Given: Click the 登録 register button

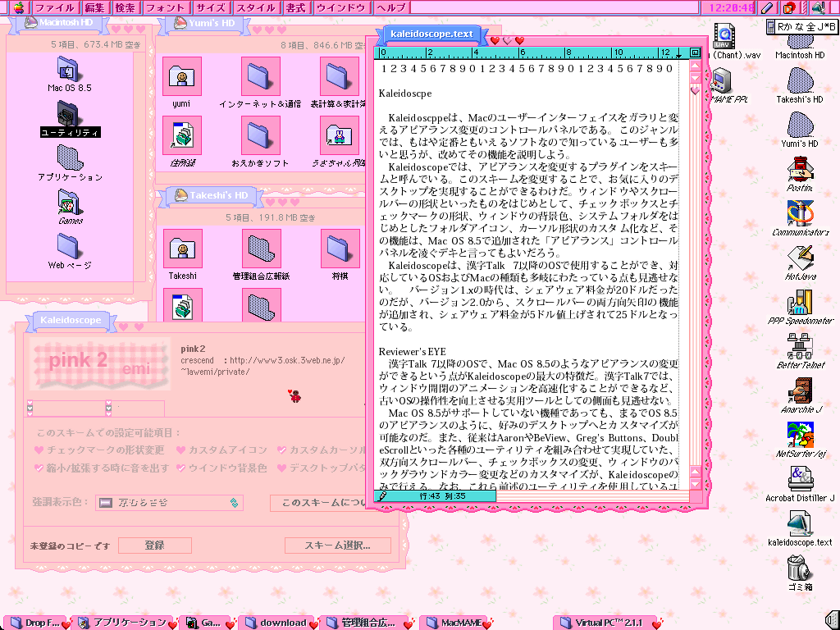Looking at the screenshot, I should [155, 546].
